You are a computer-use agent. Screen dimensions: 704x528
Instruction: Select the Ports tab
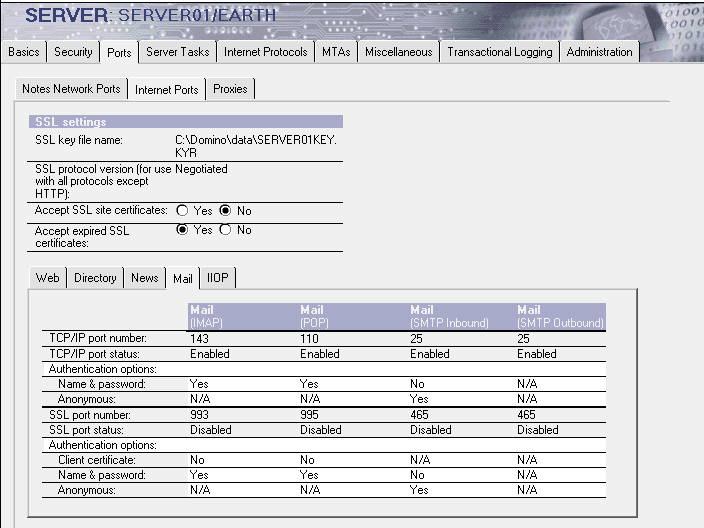[x=119, y=53]
